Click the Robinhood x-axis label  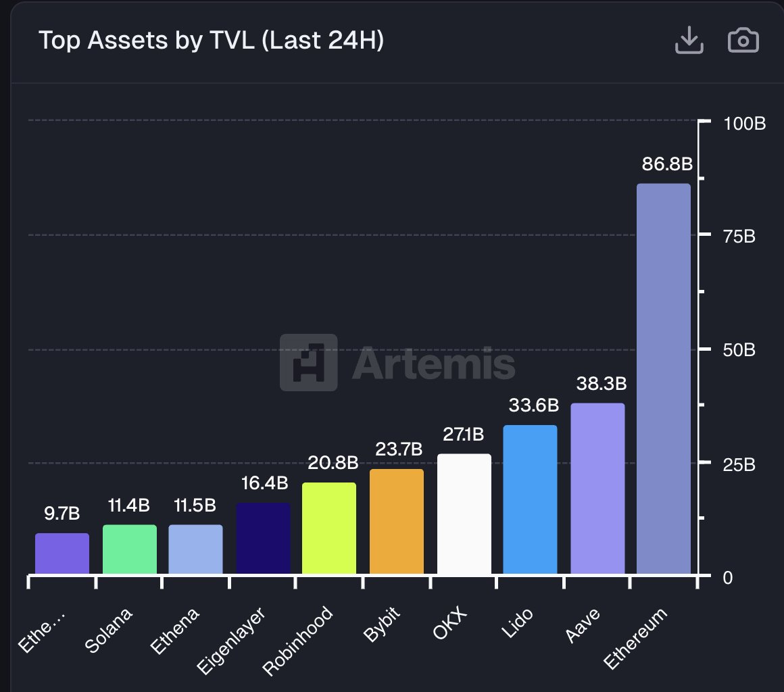(298, 641)
